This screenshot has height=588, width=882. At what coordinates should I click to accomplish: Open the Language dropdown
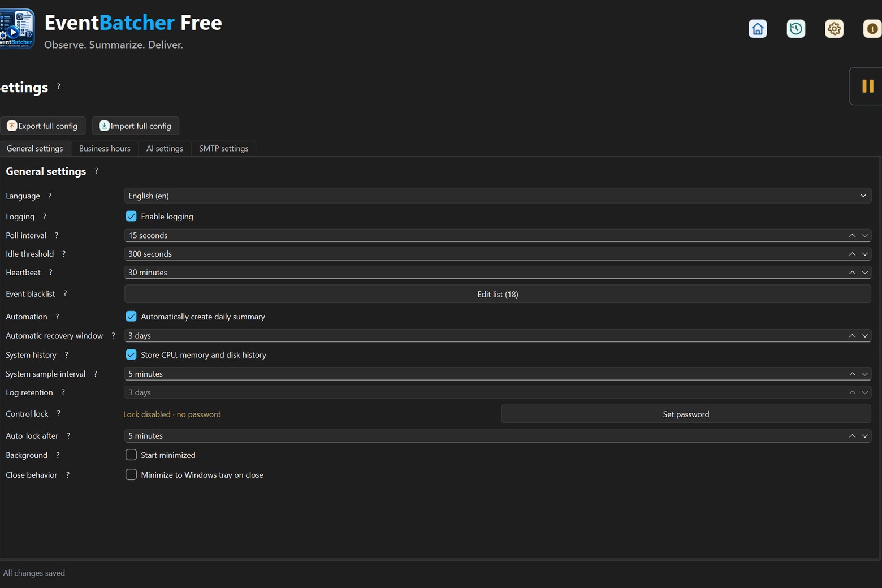(498, 196)
